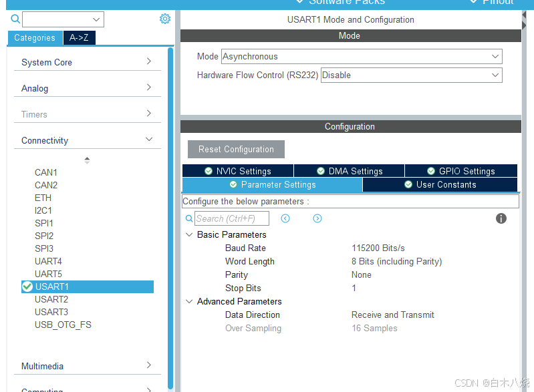
Task: Go to next search result arrow
Action: point(317,218)
